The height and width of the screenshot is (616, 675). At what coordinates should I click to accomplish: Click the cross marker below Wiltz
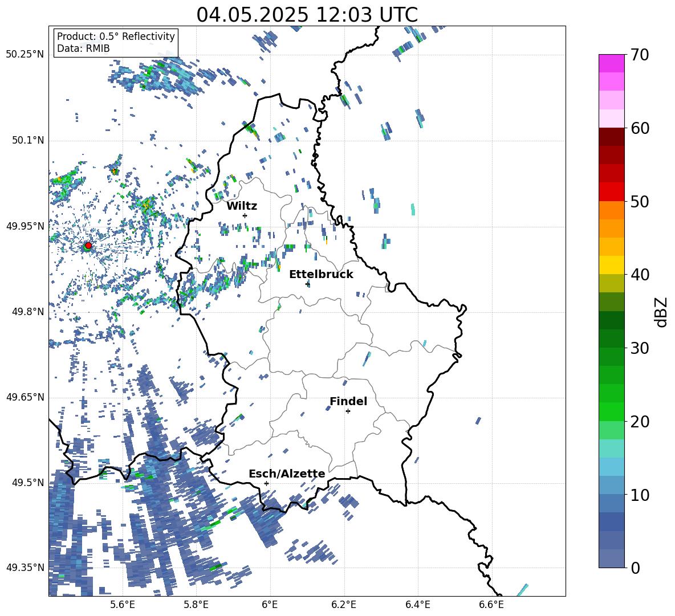pos(245,215)
